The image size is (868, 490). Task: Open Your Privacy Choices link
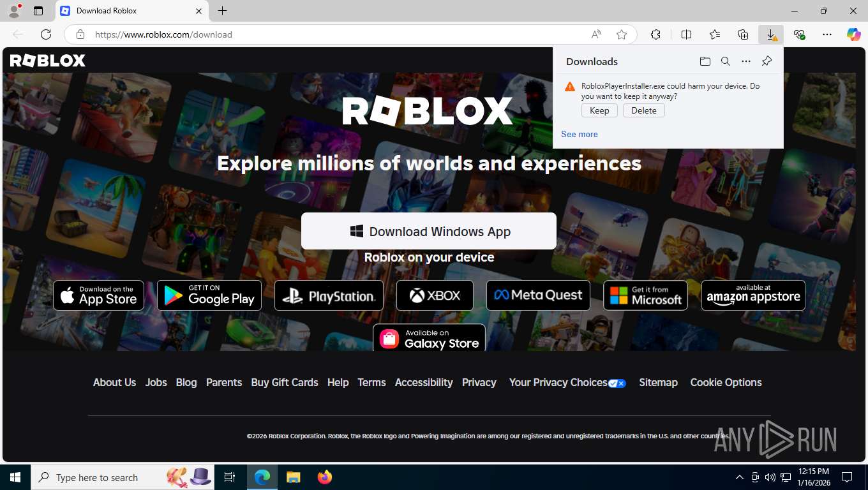(567, 382)
